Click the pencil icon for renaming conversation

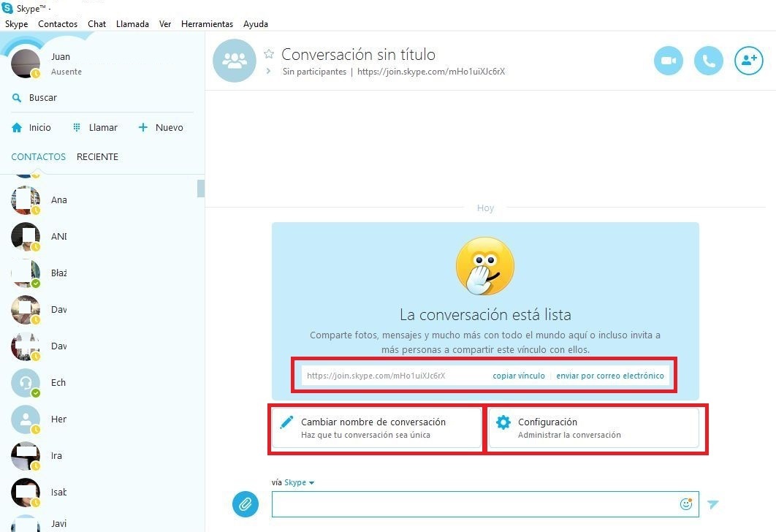[x=286, y=422]
